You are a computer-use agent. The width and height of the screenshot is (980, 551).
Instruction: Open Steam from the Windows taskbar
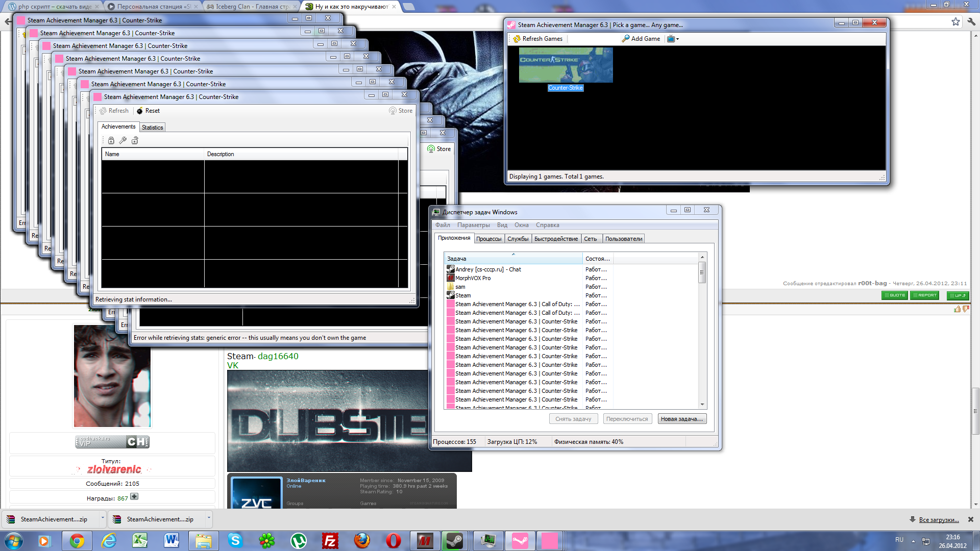[454, 541]
